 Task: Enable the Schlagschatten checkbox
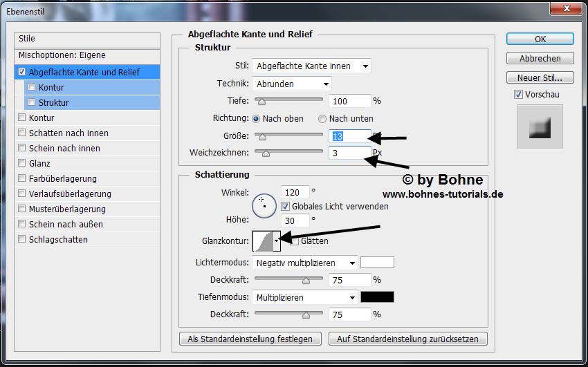22,239
